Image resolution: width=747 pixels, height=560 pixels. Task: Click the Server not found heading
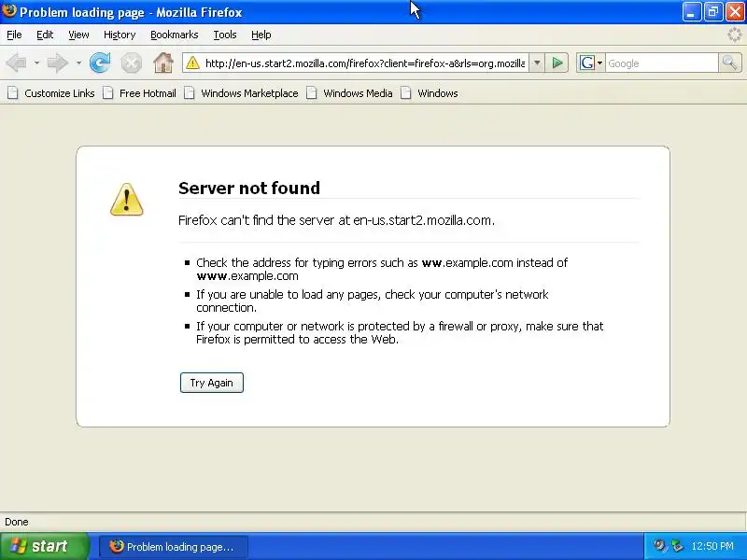pos(249,189)
